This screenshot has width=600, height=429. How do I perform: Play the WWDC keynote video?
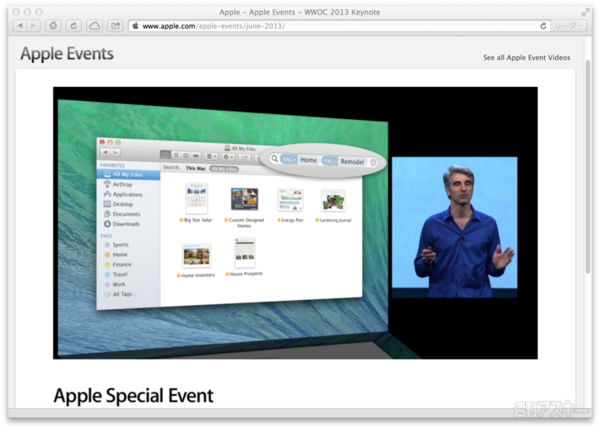point(295,223)
